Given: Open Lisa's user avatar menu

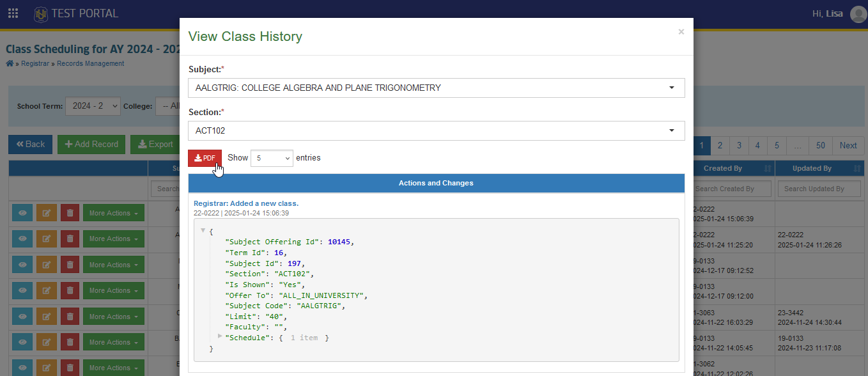Looking at the screenshot, I should click(858, 13).
